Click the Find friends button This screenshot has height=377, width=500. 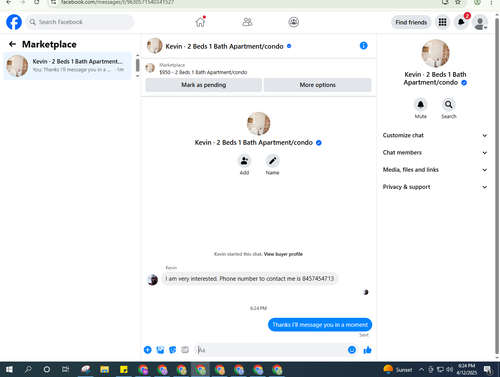(x=411, y=22)
